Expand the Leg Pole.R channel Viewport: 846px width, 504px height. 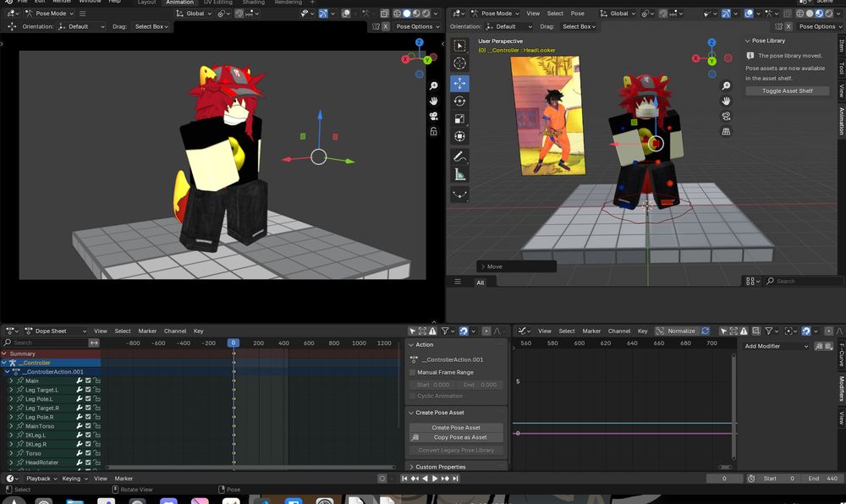[11, 417]
